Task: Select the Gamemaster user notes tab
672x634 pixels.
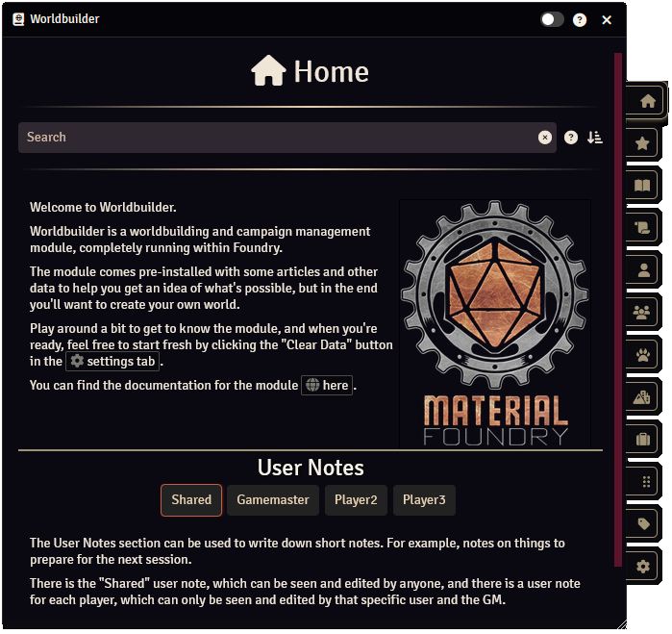Action: tap(273, 499)
